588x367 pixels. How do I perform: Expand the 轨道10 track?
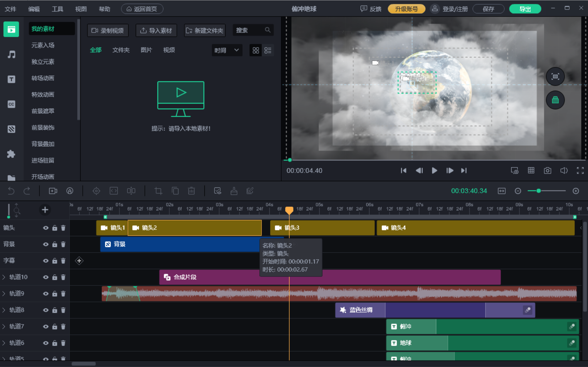[x=4, y=277]
